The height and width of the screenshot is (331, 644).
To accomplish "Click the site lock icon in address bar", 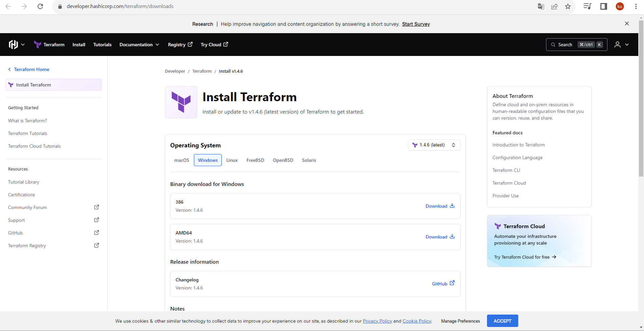I will (60, 6).
